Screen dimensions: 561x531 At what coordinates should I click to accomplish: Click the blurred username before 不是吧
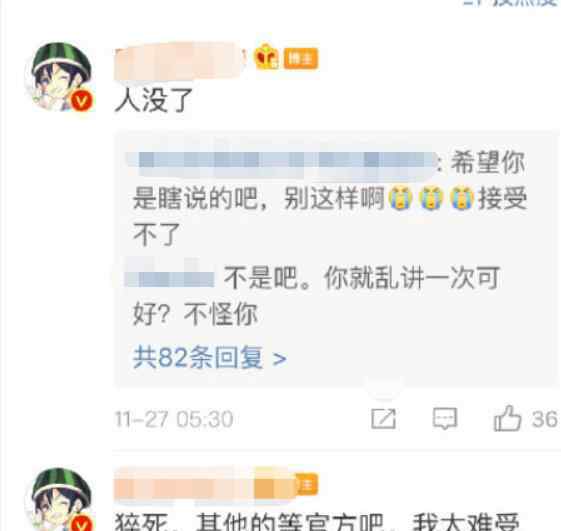pos(170,277)
